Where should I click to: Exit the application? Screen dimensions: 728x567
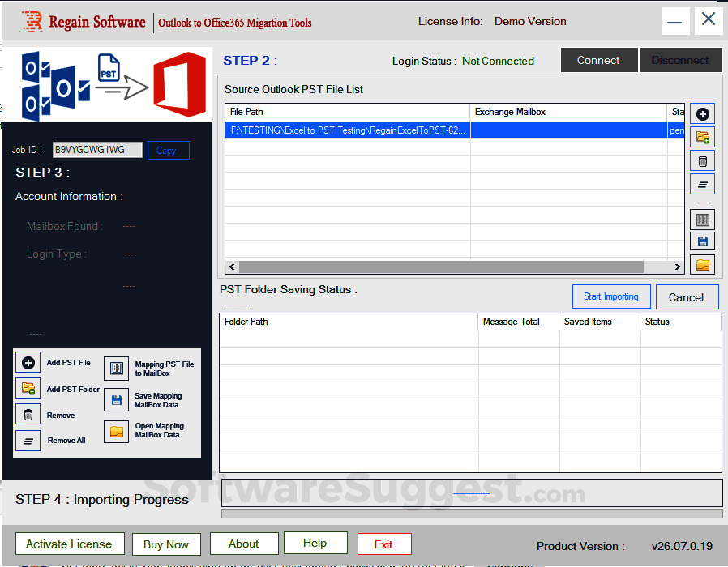coord(384,544)
